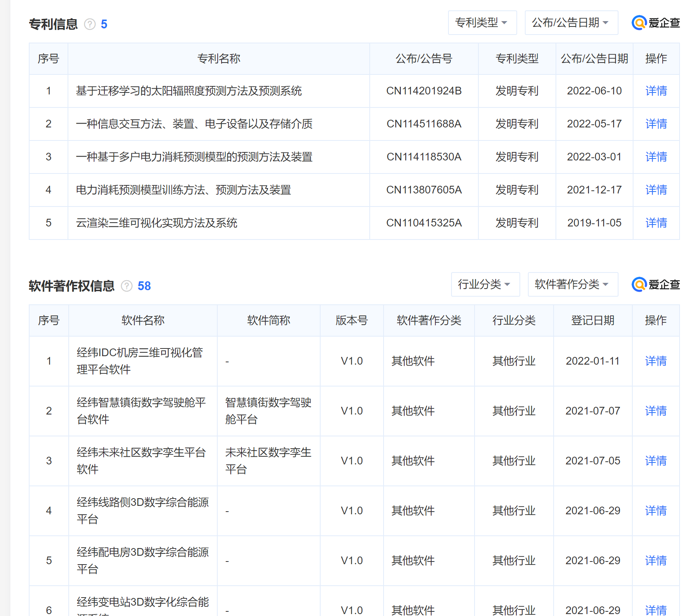688x616 pixels.
Task: Click software short name 未来社区数字孪生平台
Action: coord(268,461)
